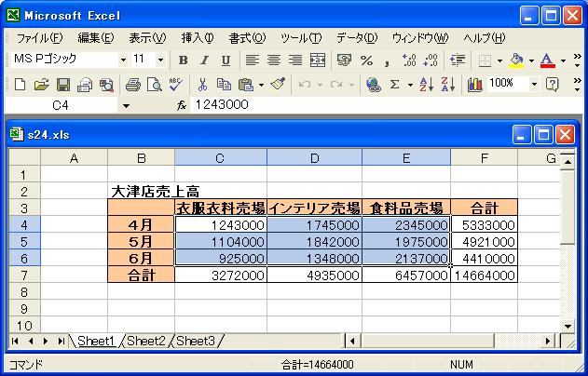The image size is (588, 376).
Task: Sort ascending A to Z
Action: (427, 85)
